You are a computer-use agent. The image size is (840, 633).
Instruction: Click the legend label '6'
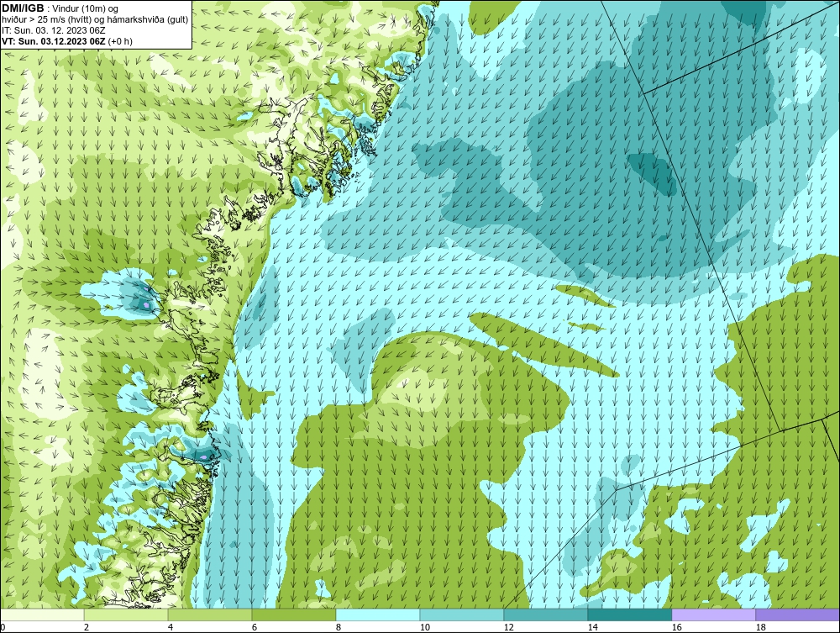click(255, 627)
